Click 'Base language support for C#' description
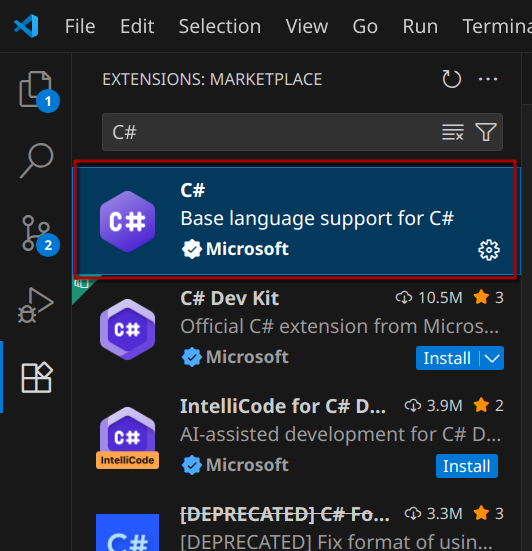Image resolution: width=532 pixels, height=551 pixels. point(317,219)
